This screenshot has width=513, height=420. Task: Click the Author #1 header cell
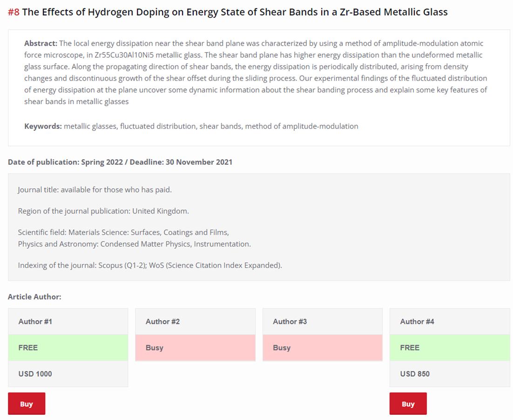coord(68,321)
